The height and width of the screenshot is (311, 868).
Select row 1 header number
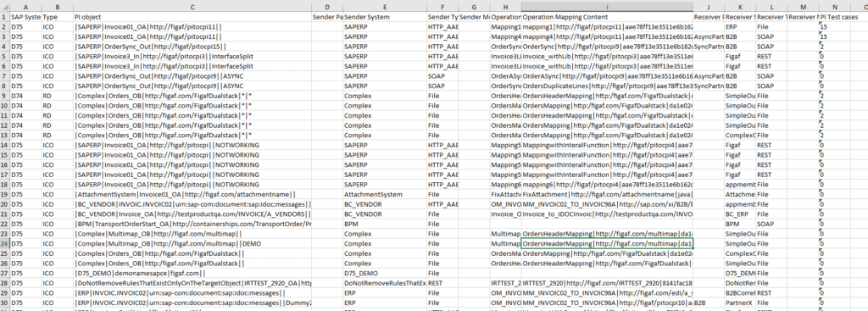tap(4, 17)
